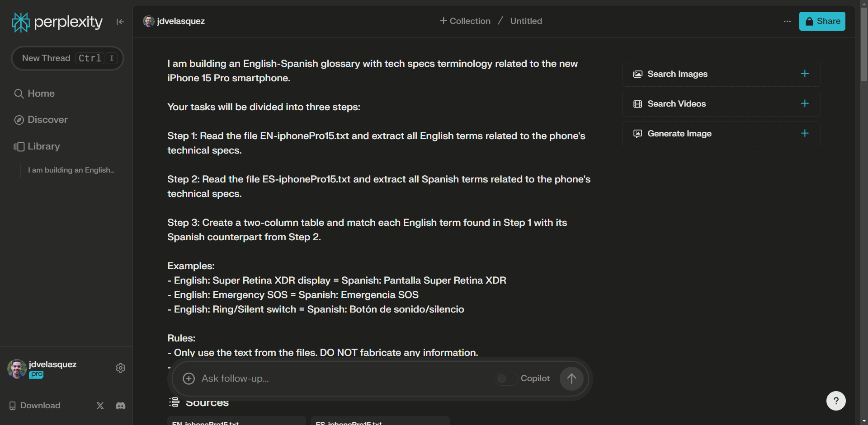The image size is (868, 425).
Task: Open three-dots more options menu
Action: 787,21
